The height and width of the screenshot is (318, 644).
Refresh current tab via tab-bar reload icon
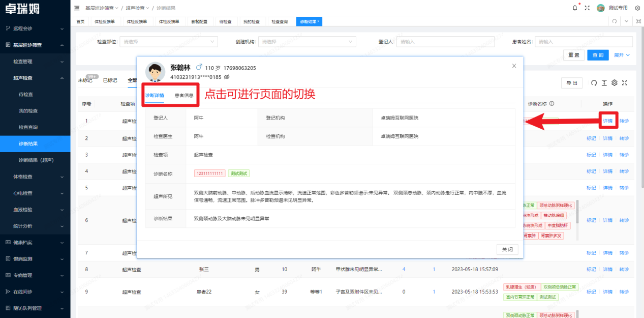[x=614, y=21]
